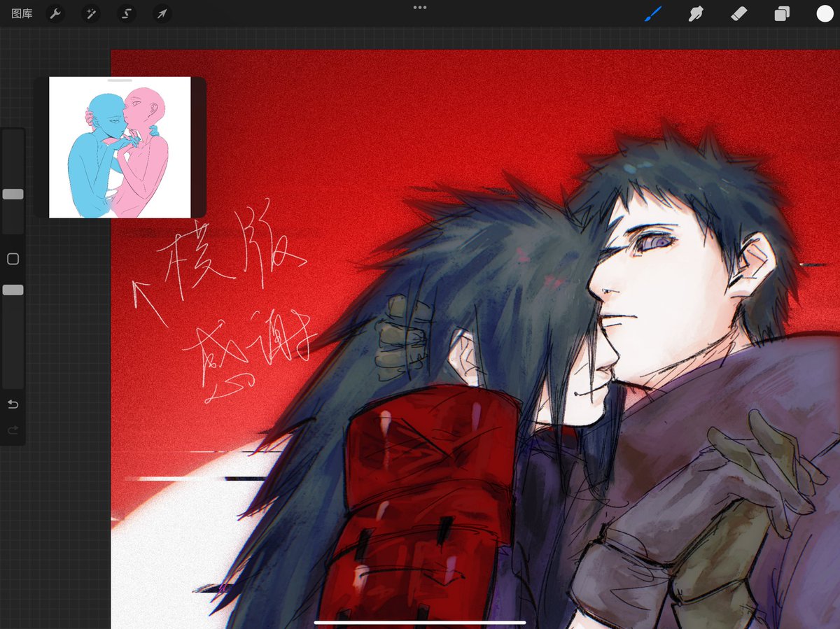The width and height of the screenshot is (840, 629).
Task: Redo the last undone stroke
Action: click(x=13, y=430)
